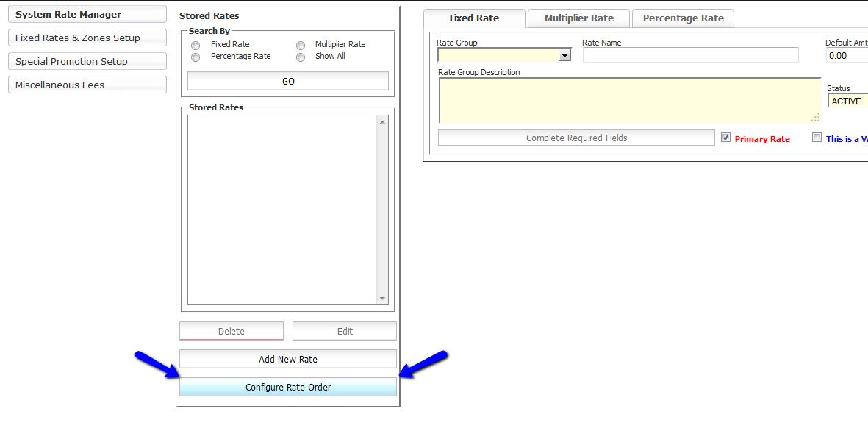Image resolution: width=868 pixels, height=442 pixels.
Task: Click inside the Rate Name input field
Action: click(689, 54)
